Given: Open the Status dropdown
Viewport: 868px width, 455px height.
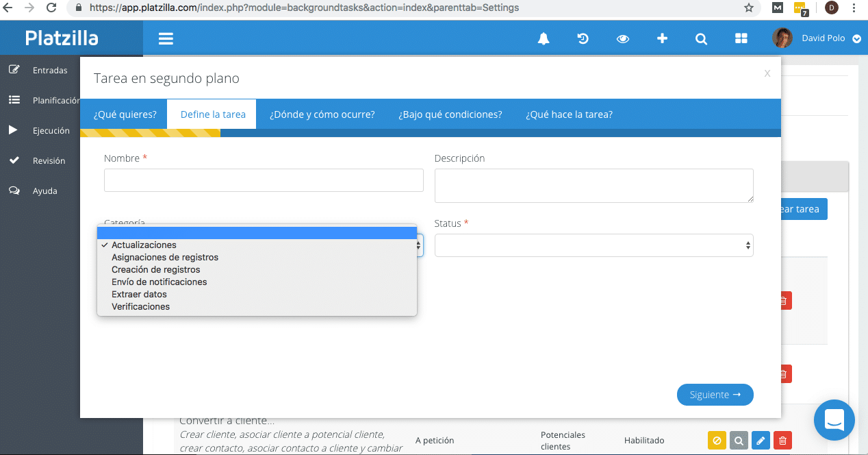Looking at the screenshot, I should click(593, 245).
